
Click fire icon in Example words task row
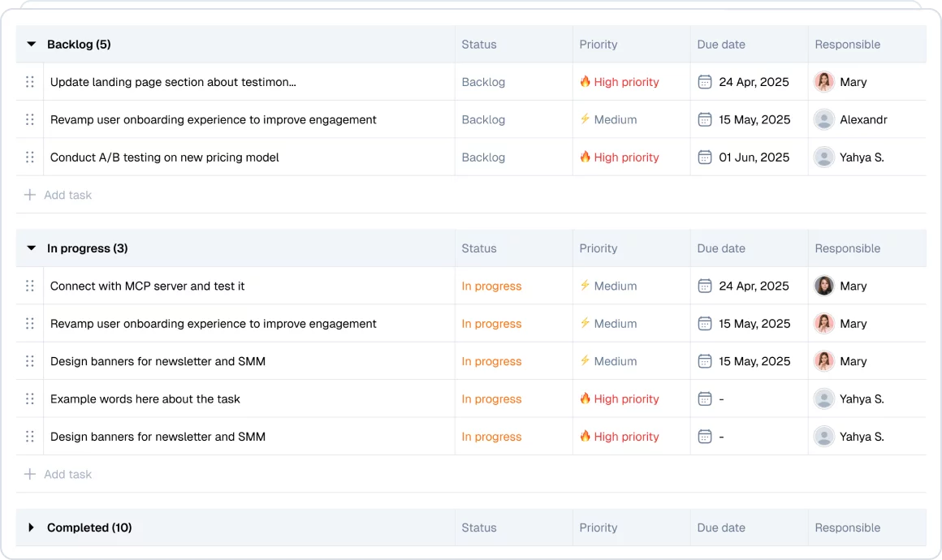pos(585,398)
